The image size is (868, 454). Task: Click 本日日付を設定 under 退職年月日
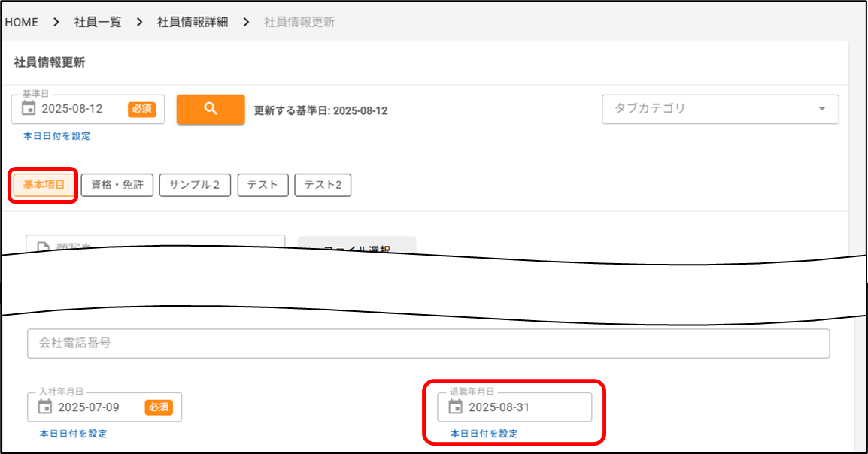point(484,434)
